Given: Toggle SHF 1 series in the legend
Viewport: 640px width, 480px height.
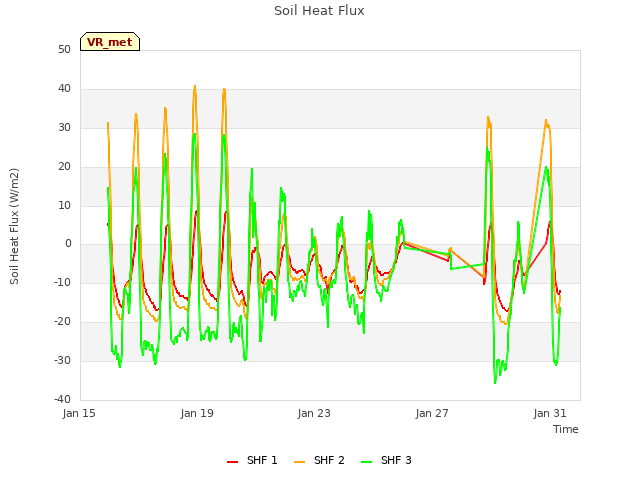Looking at the screenshot, I should (252, 461).
